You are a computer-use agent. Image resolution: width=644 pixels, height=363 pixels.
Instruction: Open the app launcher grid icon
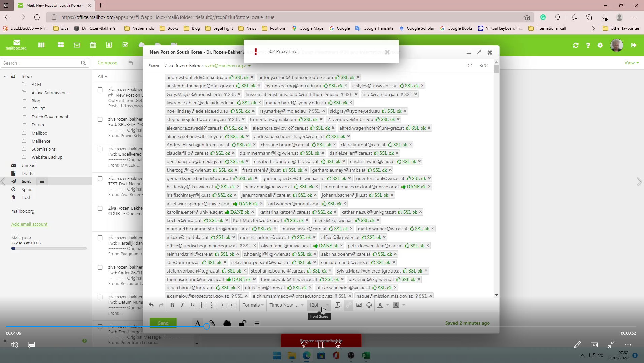(41, 45)
